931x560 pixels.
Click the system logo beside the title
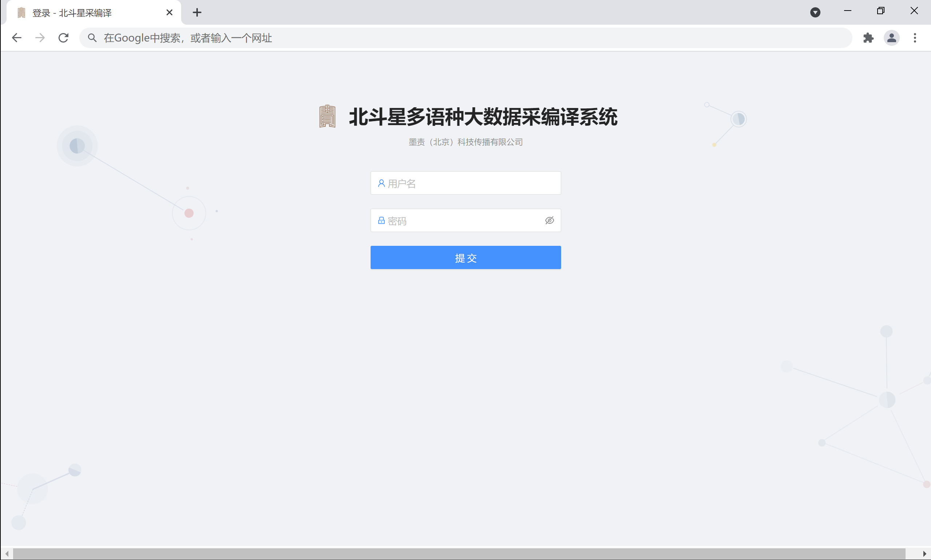point(327,116)
